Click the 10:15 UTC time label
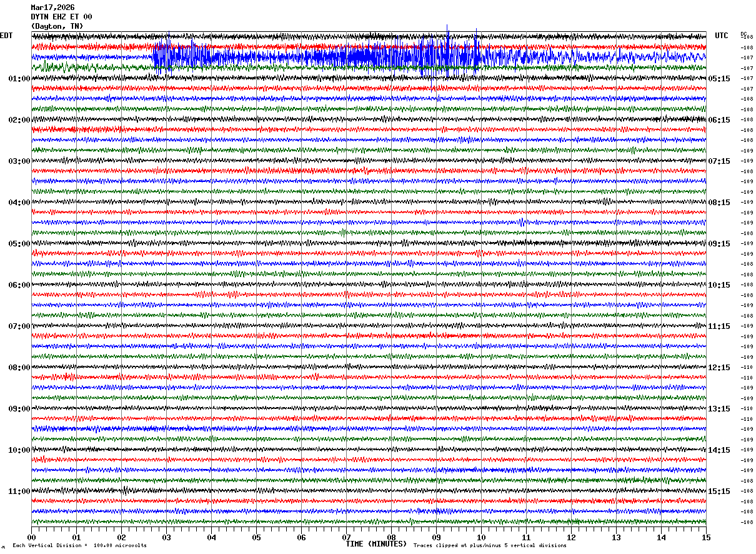This screenshot has width=756, height=554. coord(719,285)
